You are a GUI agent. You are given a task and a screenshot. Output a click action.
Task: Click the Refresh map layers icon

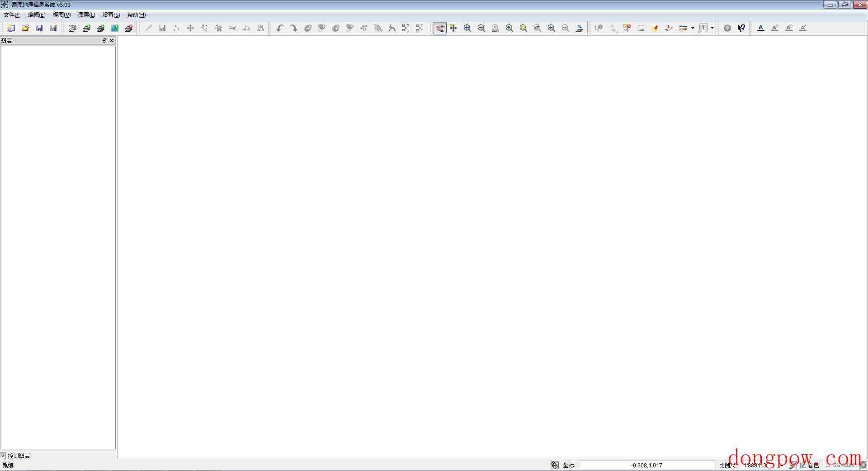point(580,28)
